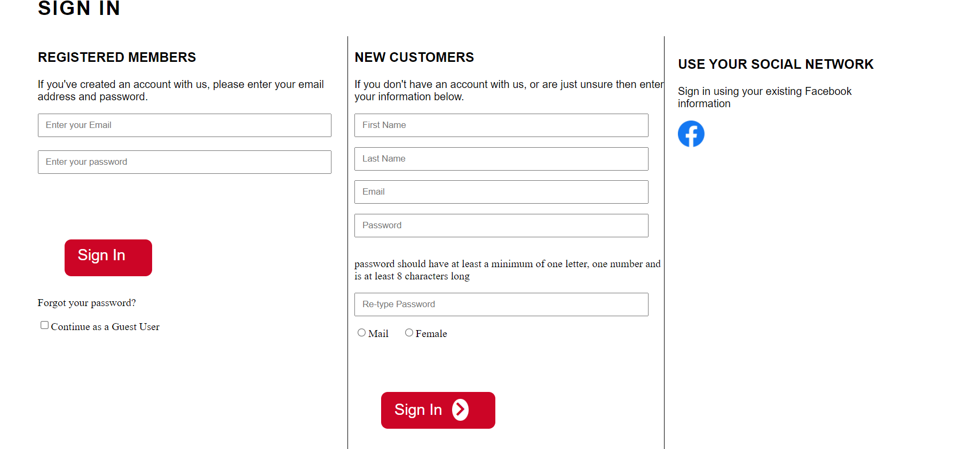Click the Sign In page title

79,9
